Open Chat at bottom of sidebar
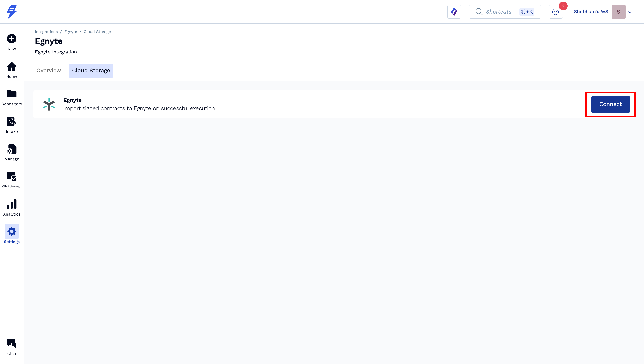This screenshot has height=364, width=644. pyautogui.click(x=12, y=344)
